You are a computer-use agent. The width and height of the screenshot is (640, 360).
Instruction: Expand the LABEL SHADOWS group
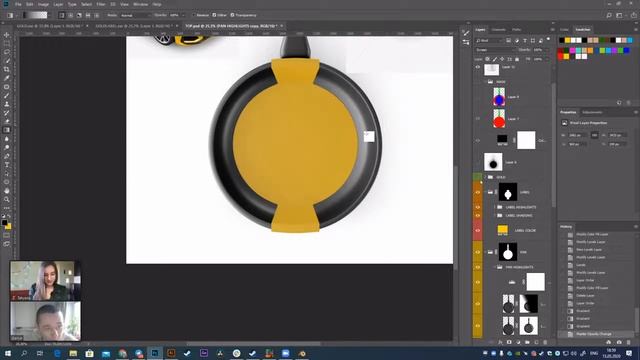[495, 215]
